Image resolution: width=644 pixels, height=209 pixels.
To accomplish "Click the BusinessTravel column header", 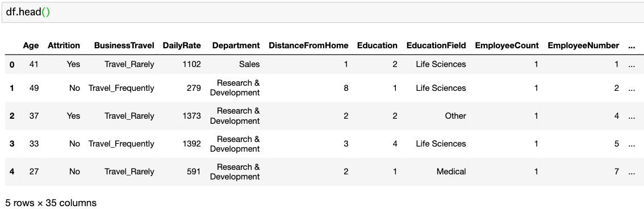I will (124, 45).
